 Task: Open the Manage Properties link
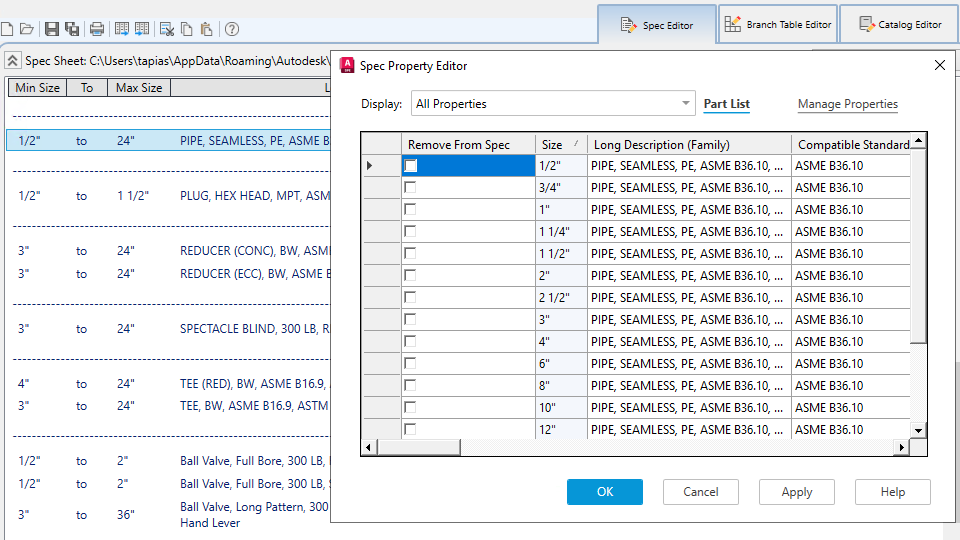(x=848, y=104)
